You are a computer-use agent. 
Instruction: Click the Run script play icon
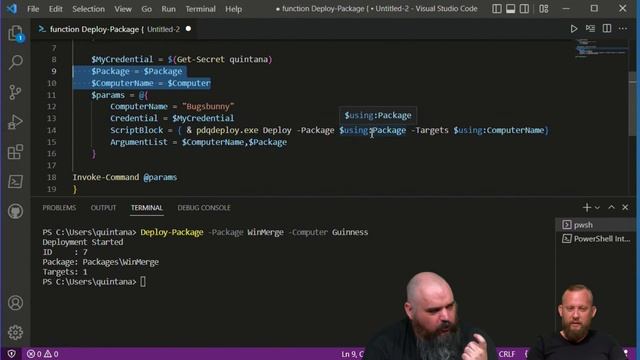click(573, 29)
